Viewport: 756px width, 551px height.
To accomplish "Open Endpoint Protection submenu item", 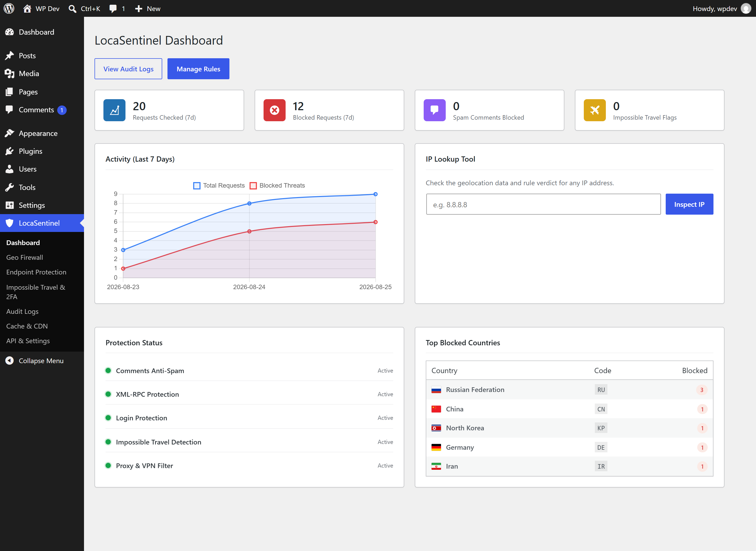I will click(x=36, y=272).
